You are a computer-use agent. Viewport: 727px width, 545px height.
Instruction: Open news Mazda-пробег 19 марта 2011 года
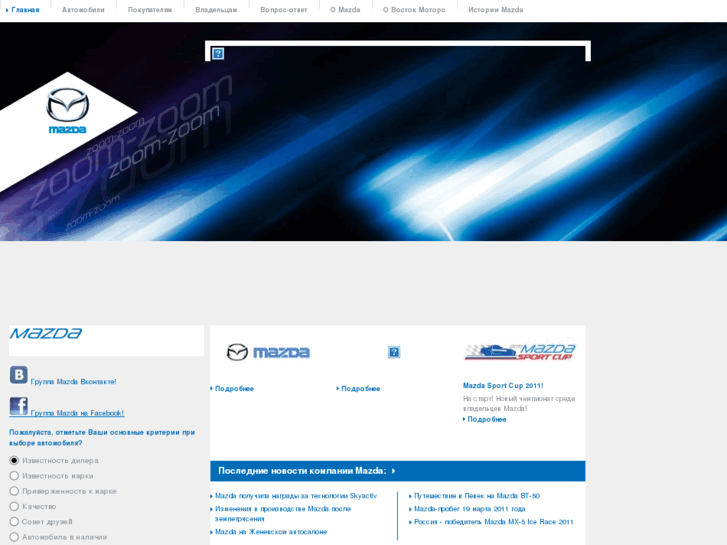click(x=470, y=509)
